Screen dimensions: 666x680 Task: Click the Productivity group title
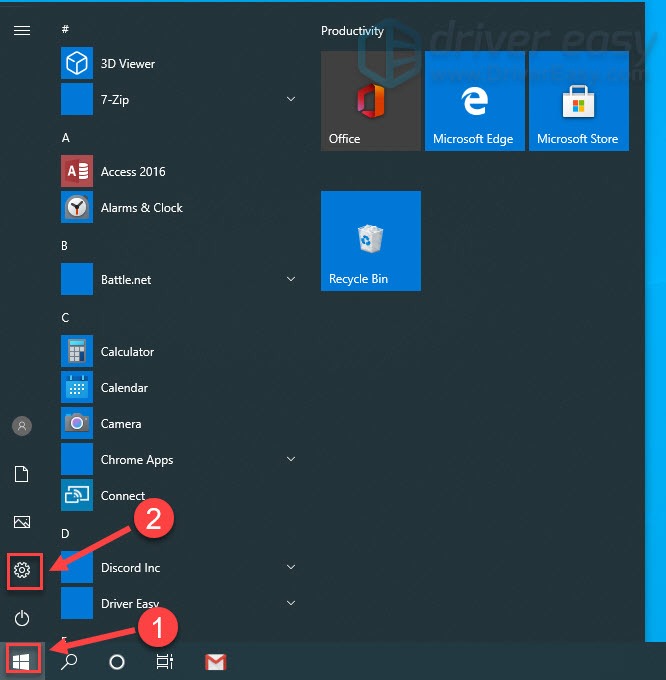(x=353, y=31)
